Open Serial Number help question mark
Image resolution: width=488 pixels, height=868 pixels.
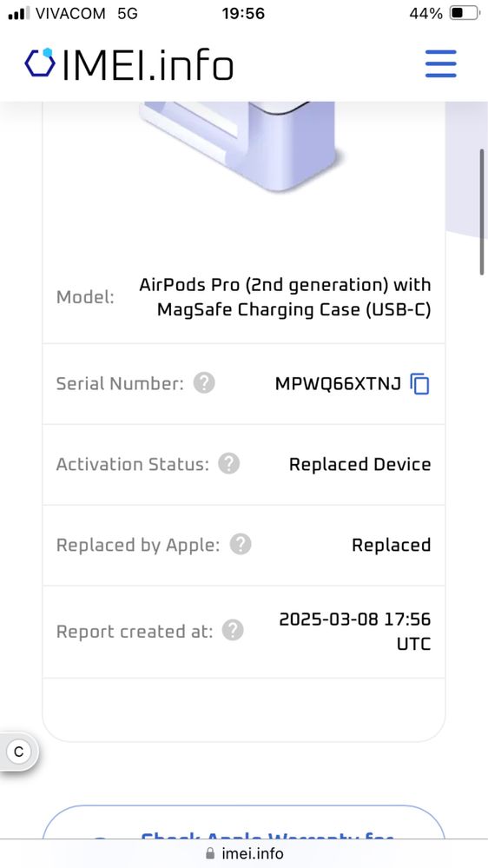click(204, 383)
